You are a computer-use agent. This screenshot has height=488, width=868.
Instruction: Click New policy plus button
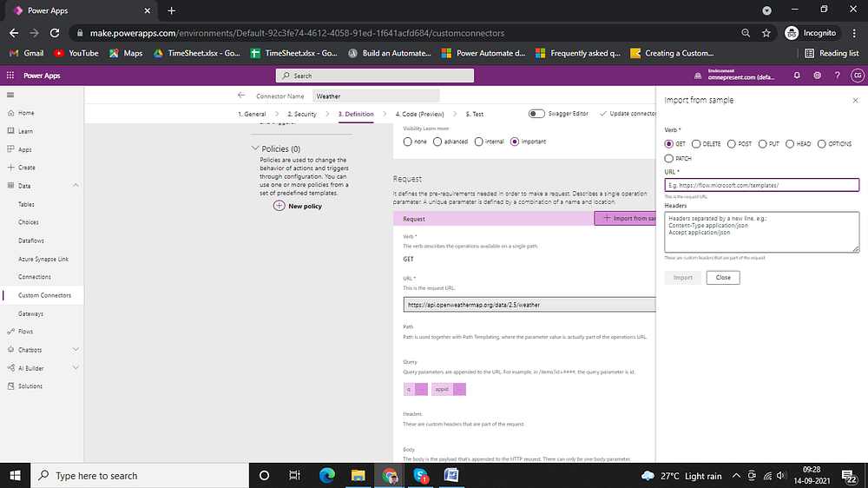[279, 206]
